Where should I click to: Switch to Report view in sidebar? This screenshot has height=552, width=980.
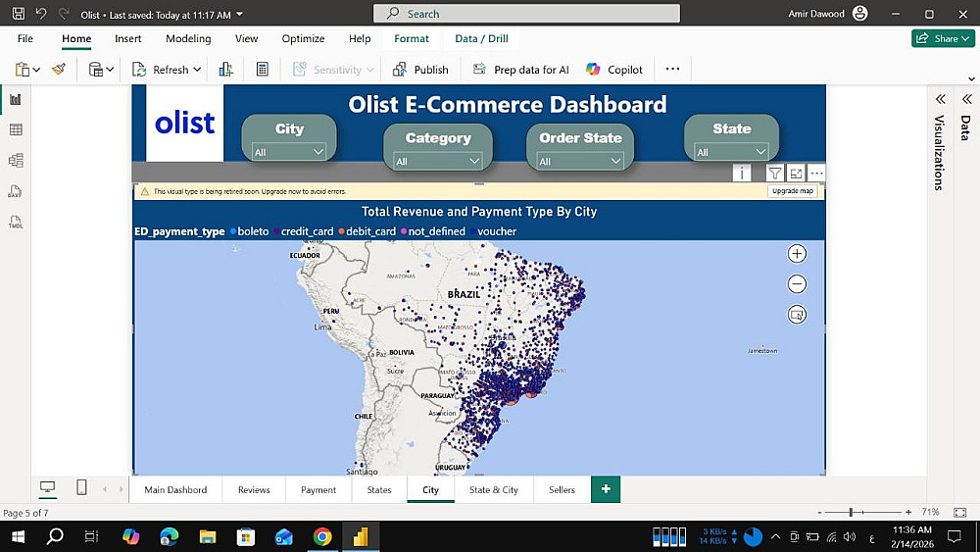16,99
